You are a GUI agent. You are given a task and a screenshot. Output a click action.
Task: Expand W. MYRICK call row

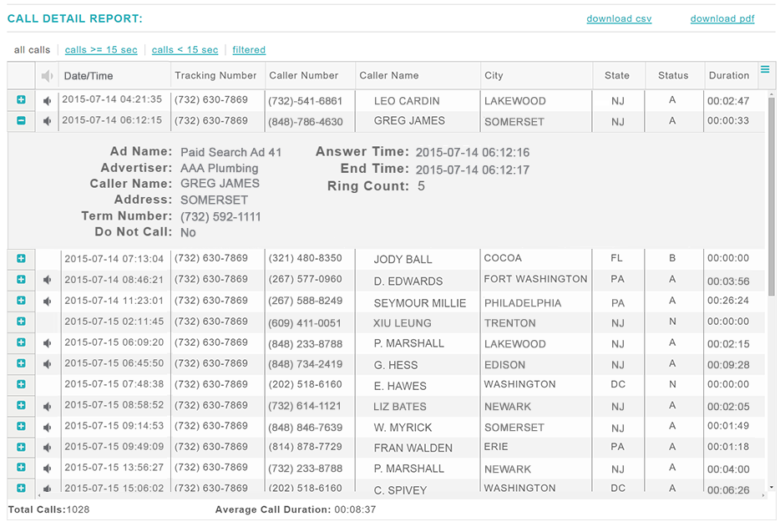click(x=21, y=427)
